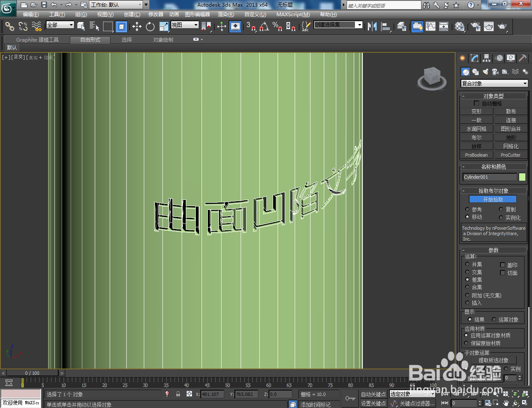Click Bind to Space Warp icon
The height and width of the screenshot is (408, 532).
[37, 27]
